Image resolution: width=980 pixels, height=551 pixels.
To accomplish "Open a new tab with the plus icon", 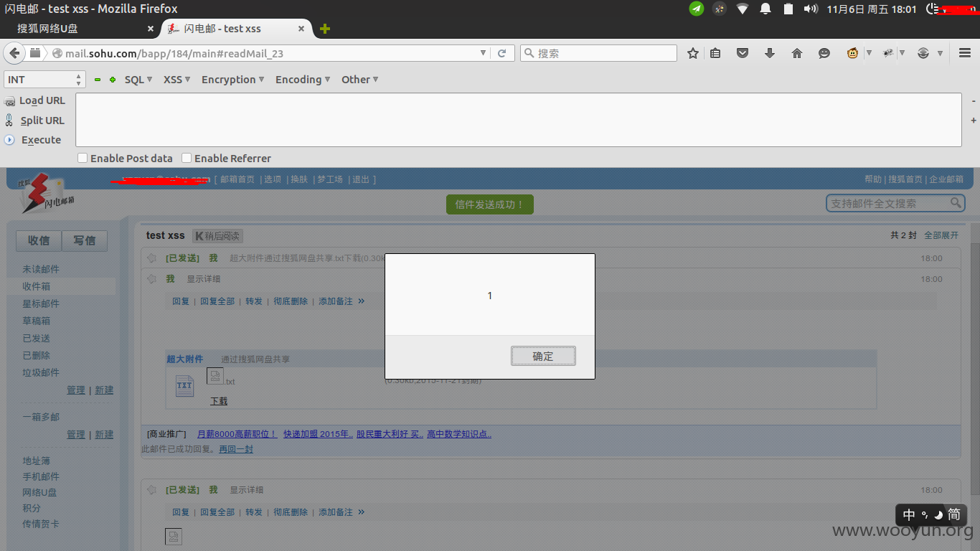I will coord(325,29).
